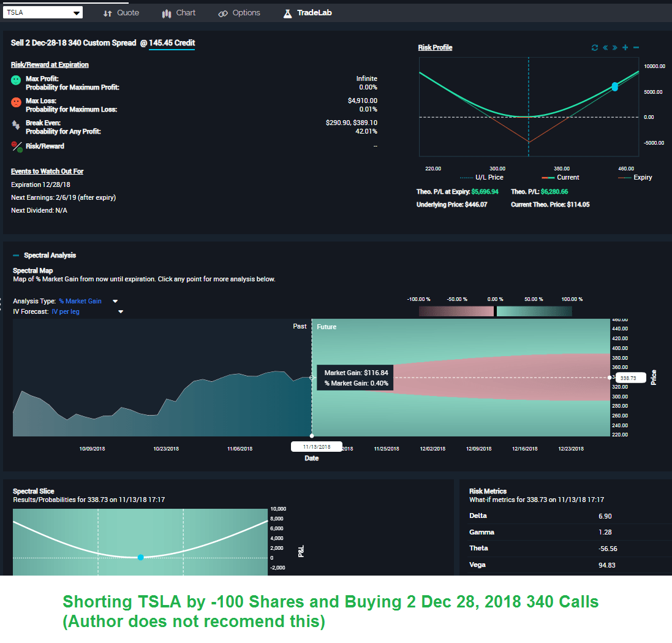Click the U/L Price legend entry
Viewport: 672px width, 643px height.
481,177
